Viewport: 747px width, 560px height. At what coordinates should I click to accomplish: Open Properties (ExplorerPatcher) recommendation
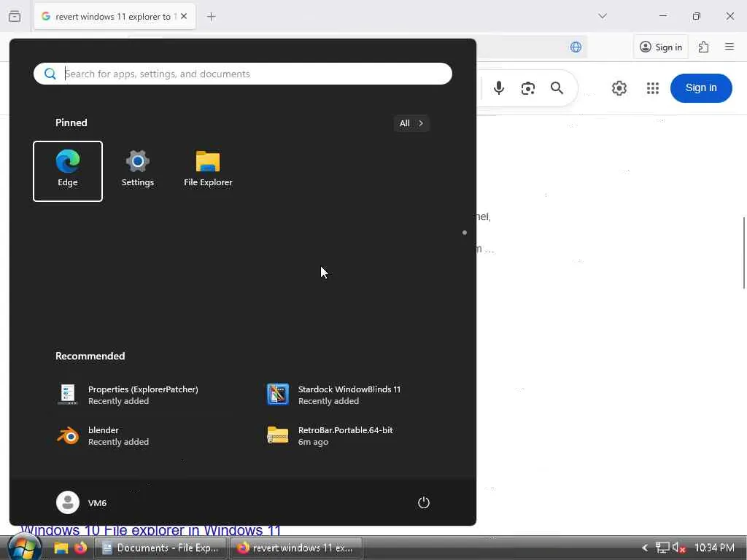(138, 394)
